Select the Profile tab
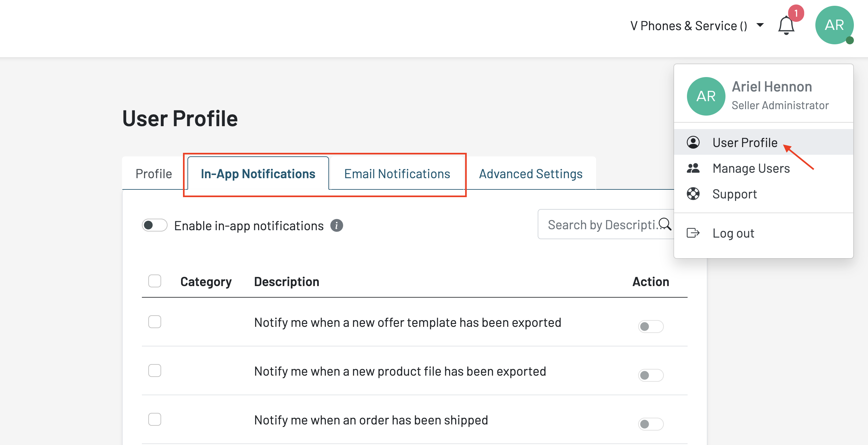The image size is (868, 445). [154, 174]
